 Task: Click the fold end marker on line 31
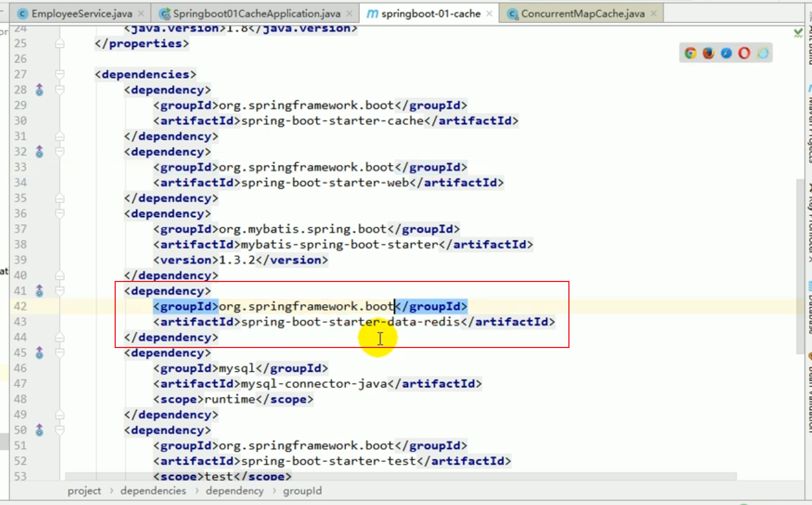60,136
